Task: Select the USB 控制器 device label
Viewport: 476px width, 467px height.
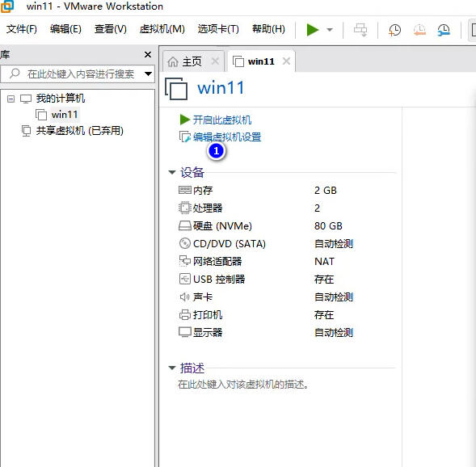Action: [x=219, y=279]
